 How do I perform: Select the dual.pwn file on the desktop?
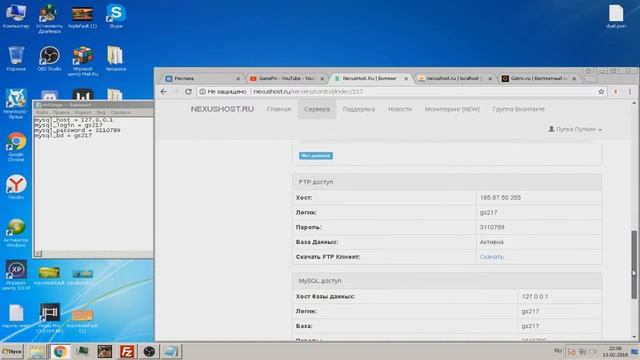[616, 16]
